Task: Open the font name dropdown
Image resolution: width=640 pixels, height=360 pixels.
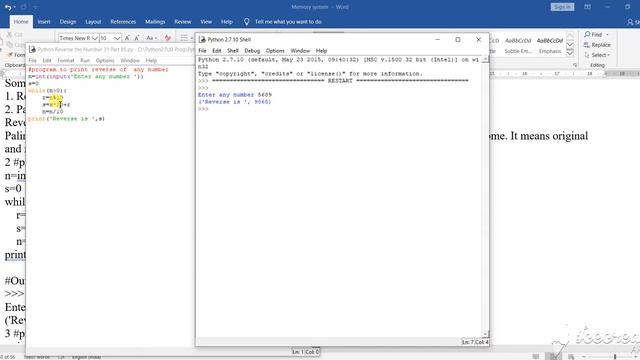Action: [x=95, y=38]
